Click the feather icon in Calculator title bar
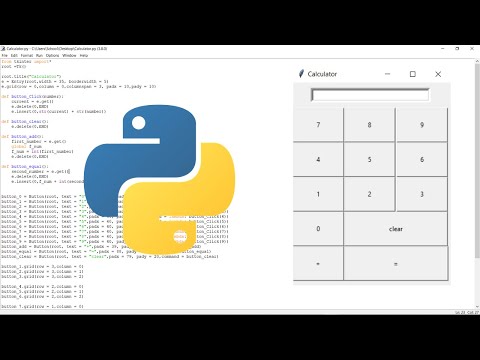 [x=301, y=74]
